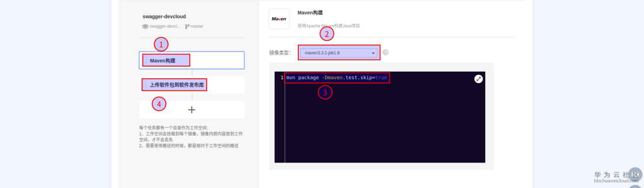Screen dimensions: 644x188
Task: Click the master branch icon
Action: tap(187, 26)
